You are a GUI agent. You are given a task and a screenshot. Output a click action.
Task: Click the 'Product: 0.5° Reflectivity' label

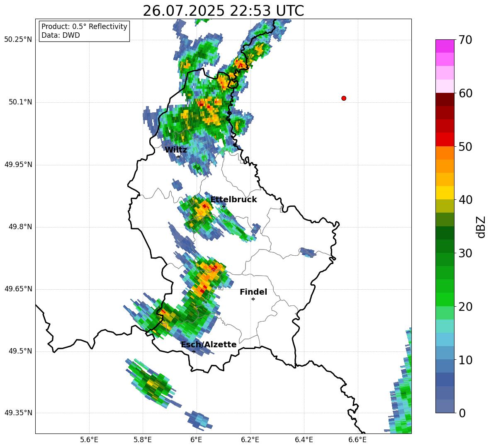[84, 27]
